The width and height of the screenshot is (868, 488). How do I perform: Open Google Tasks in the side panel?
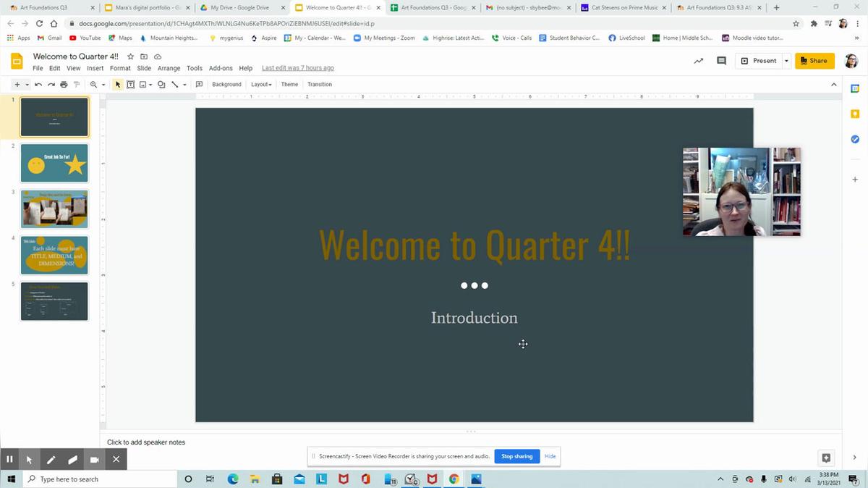(x=854, y=139)
